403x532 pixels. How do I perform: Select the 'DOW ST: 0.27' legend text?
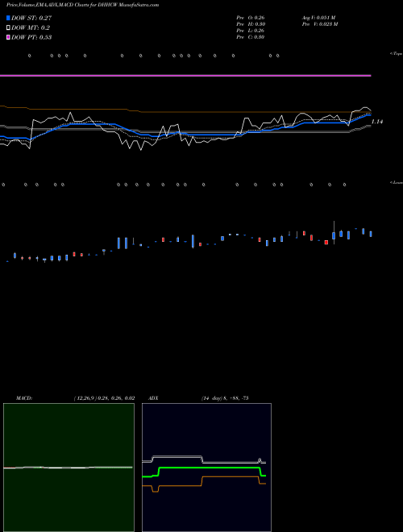coord(31,18)
